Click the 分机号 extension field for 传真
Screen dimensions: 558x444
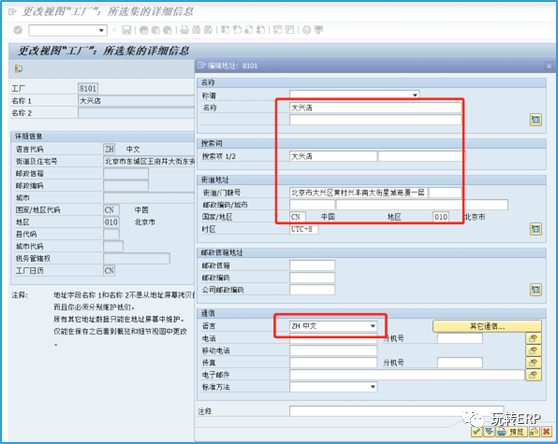pos(460,363)
